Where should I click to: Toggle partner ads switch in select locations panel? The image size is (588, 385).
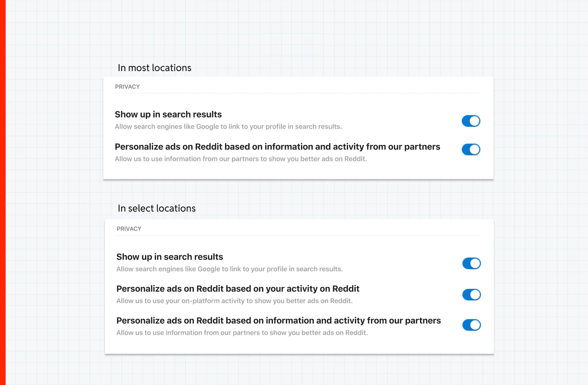[x=471, y=325]
